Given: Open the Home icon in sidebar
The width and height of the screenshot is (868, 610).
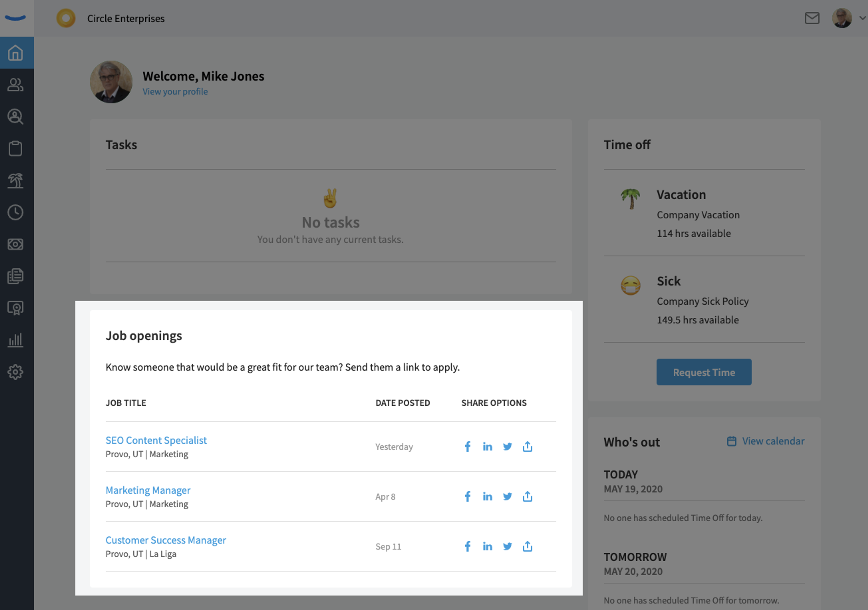Looking at the screenshot, I should pos(16,53).
